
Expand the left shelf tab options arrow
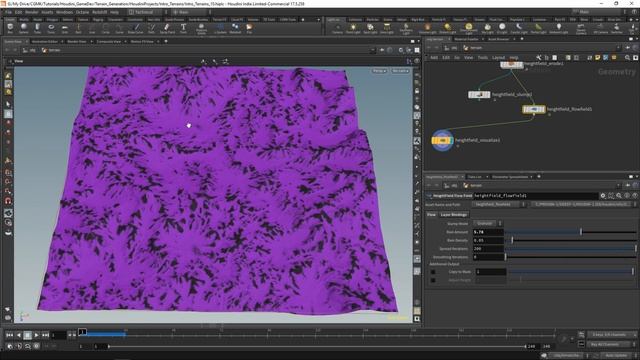318,19
